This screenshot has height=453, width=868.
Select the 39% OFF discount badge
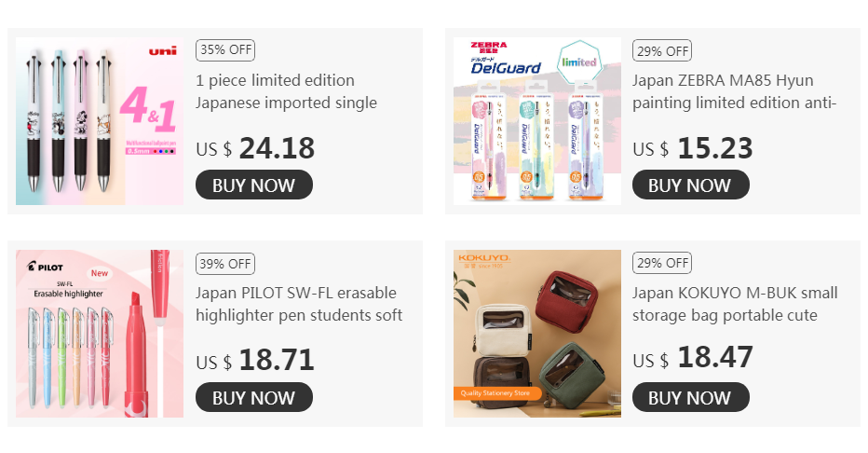point(225,264)
